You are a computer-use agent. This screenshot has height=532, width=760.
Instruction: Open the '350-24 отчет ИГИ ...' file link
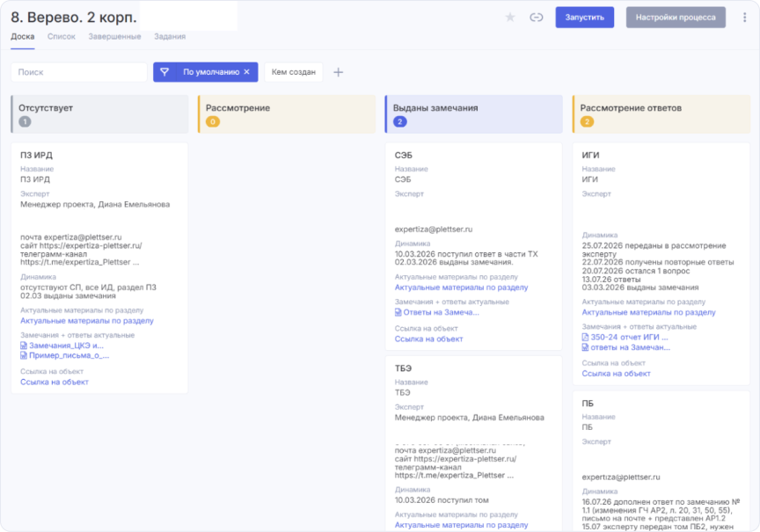click(629, 337)
